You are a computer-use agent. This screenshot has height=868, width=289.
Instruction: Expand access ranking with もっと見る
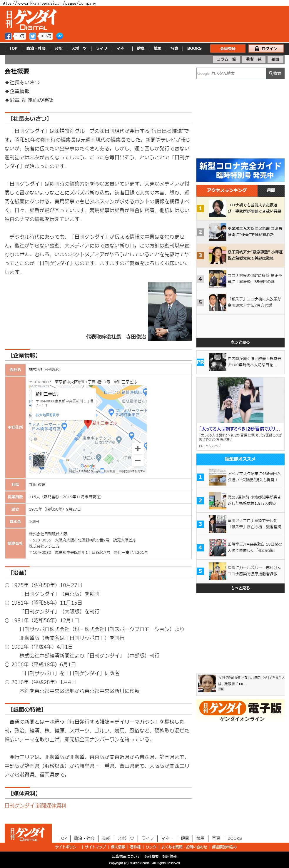coord(240,342)
